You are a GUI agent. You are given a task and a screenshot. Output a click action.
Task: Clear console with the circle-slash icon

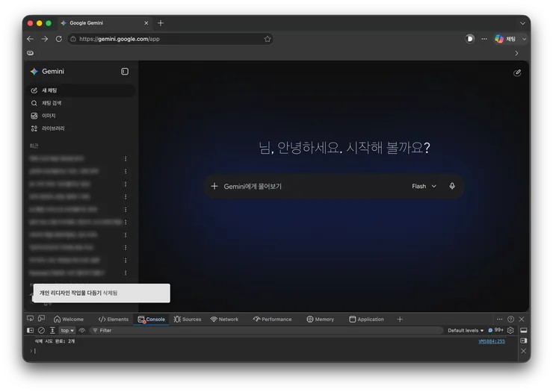pyautogui.click(x=41, y=330)
